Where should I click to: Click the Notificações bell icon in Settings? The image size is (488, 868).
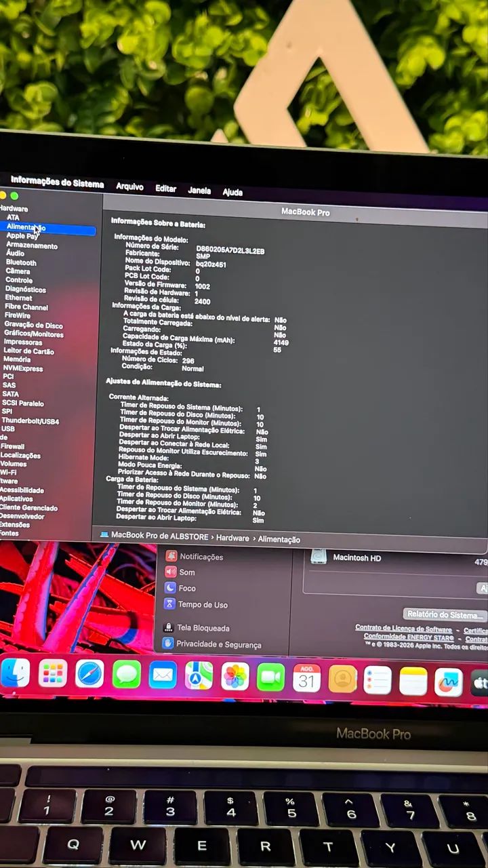click(171, 556)
